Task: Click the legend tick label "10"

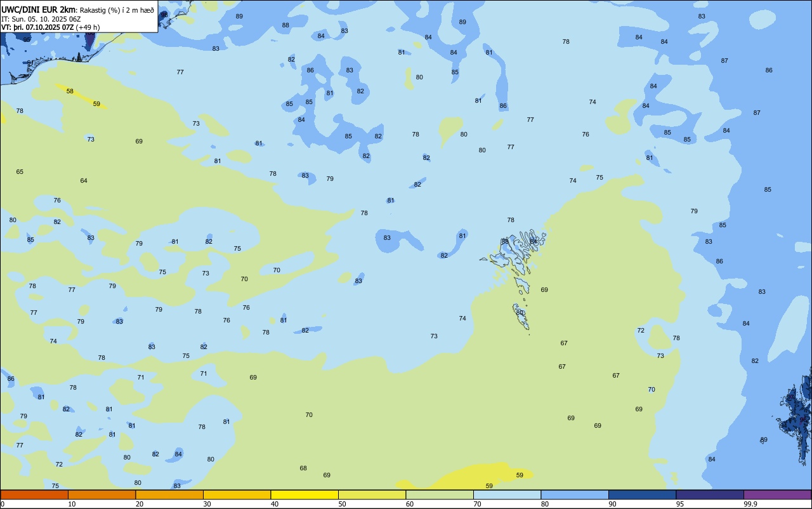Action: coord(72,504)
